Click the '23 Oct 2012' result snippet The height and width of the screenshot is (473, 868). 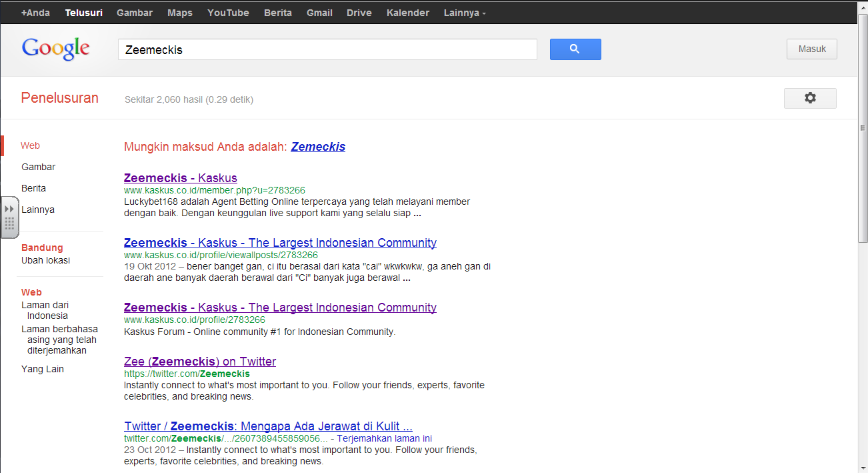(300, 456)
